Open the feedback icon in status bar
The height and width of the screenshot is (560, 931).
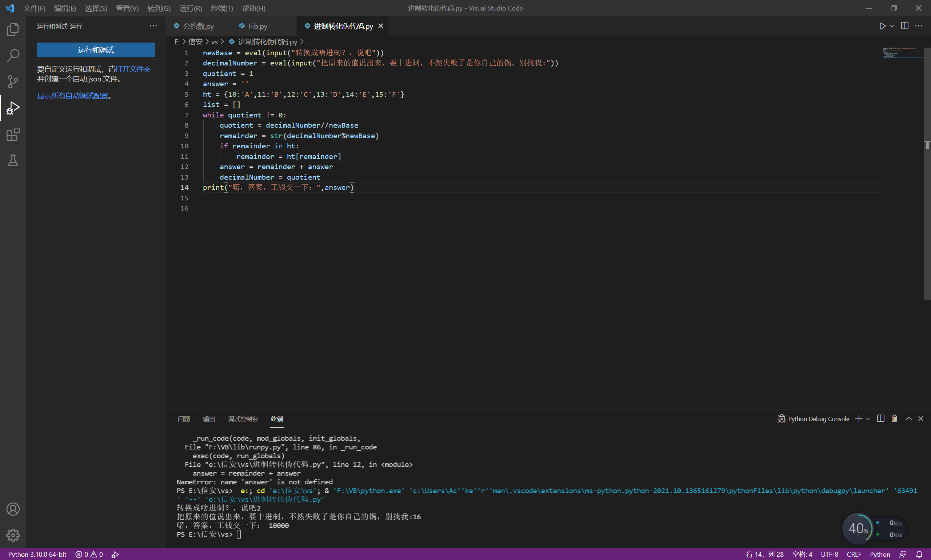tap(903, 554)
